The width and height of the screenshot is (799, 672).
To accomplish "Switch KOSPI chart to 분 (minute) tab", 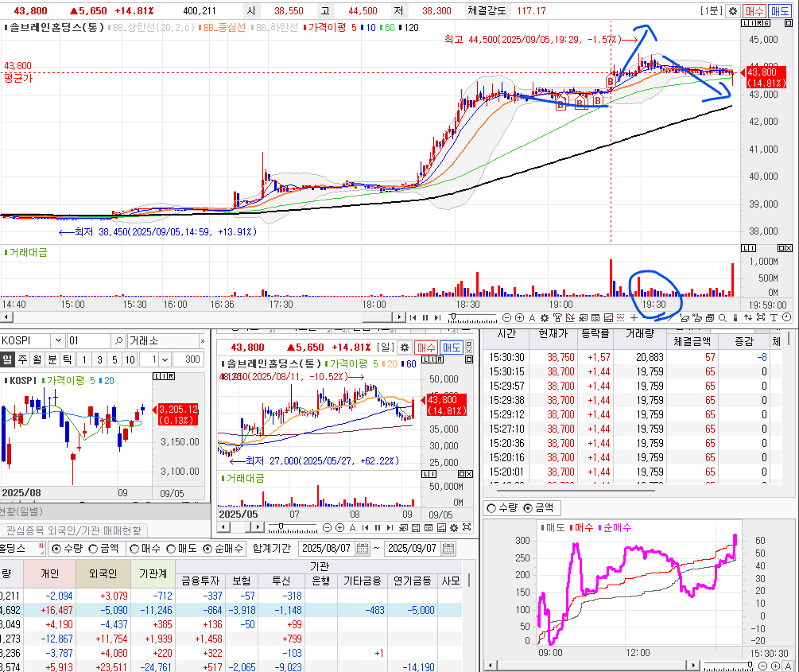I will 52,360.
